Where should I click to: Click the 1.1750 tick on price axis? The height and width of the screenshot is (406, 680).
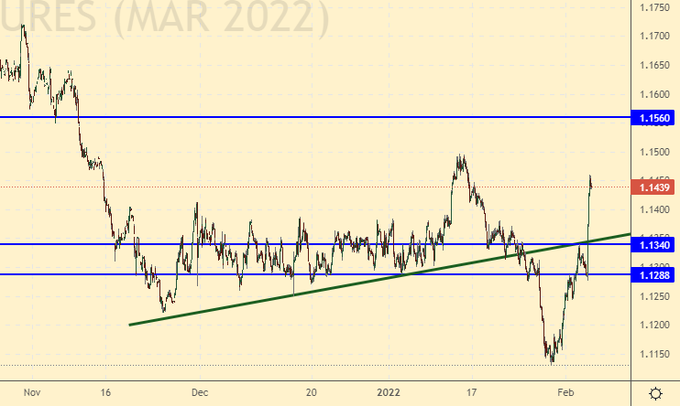click(654, 7)
